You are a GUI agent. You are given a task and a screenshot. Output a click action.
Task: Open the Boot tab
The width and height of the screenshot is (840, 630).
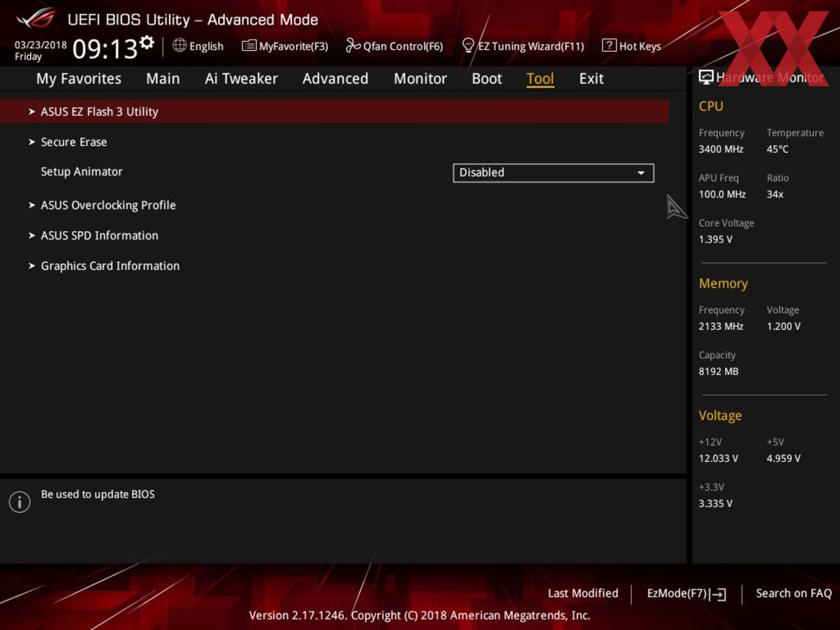[487, 78]
